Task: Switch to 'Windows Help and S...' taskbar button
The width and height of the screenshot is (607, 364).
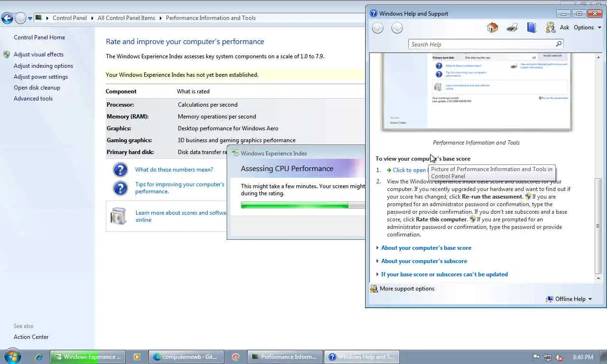Action: tap(362, 357)
